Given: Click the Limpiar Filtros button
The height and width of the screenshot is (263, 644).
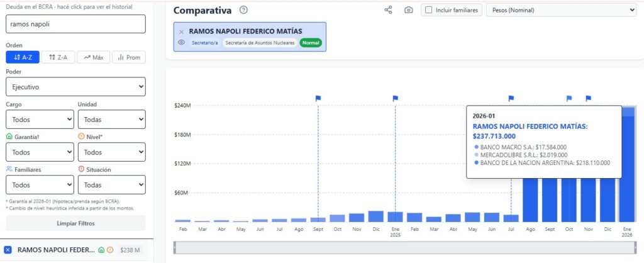Looking at the screenshot, I should point(75,223).
